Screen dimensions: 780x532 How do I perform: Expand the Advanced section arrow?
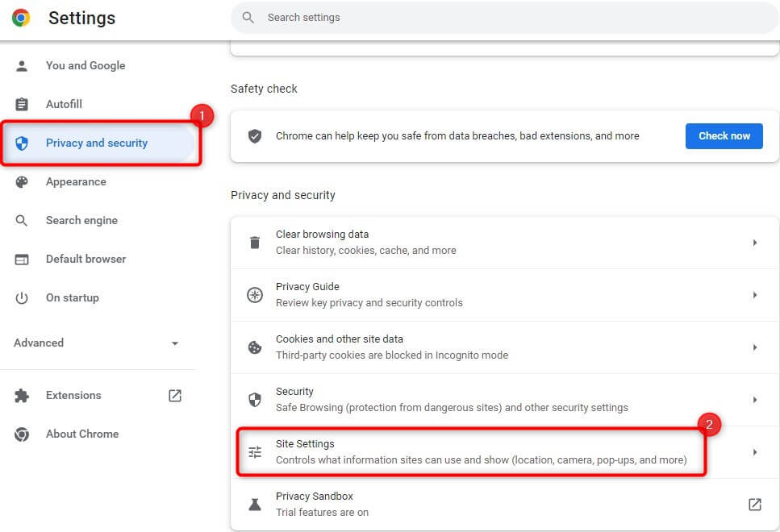[x=175, y=343]
